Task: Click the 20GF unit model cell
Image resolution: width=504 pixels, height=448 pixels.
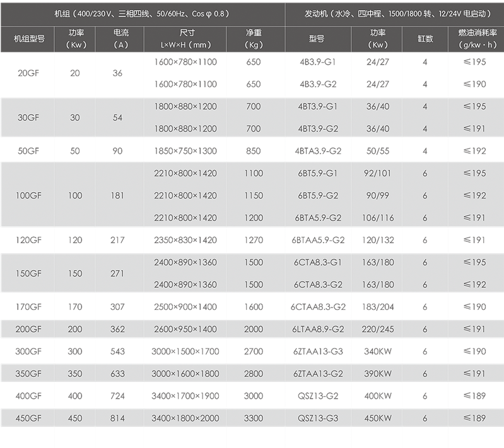Action: click(x=28, y=73)
